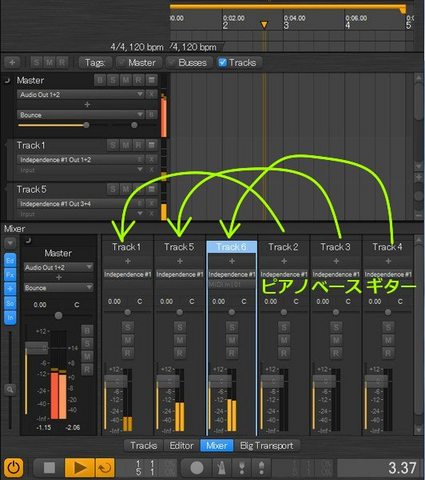
Task: Click the So button in Mixer sidebar
Action: pyautogui.click(x=10, y=303)
